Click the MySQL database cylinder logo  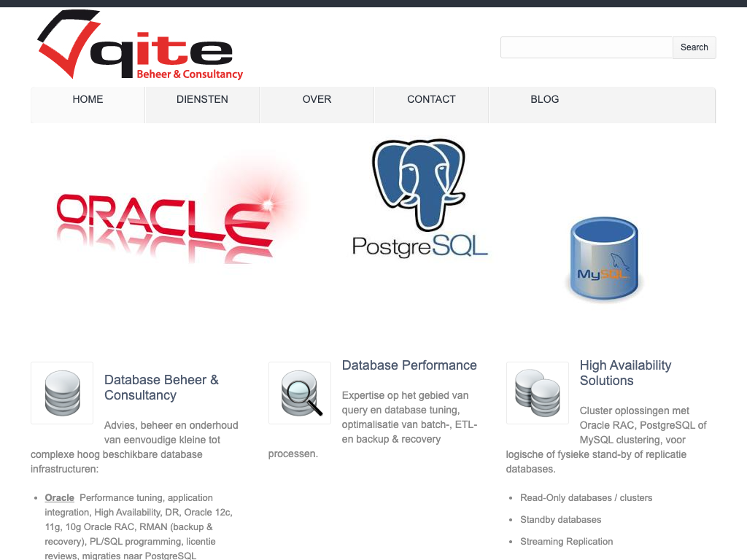pos(603,260)
